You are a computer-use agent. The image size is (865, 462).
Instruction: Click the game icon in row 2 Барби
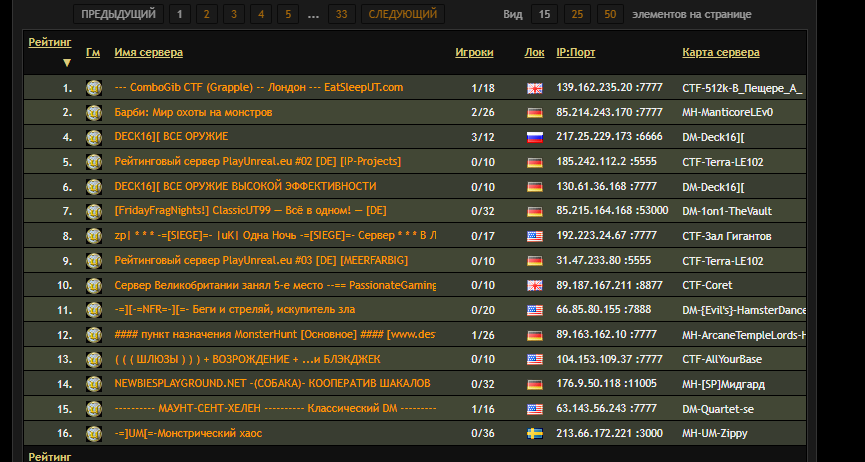tap(94, 113)
